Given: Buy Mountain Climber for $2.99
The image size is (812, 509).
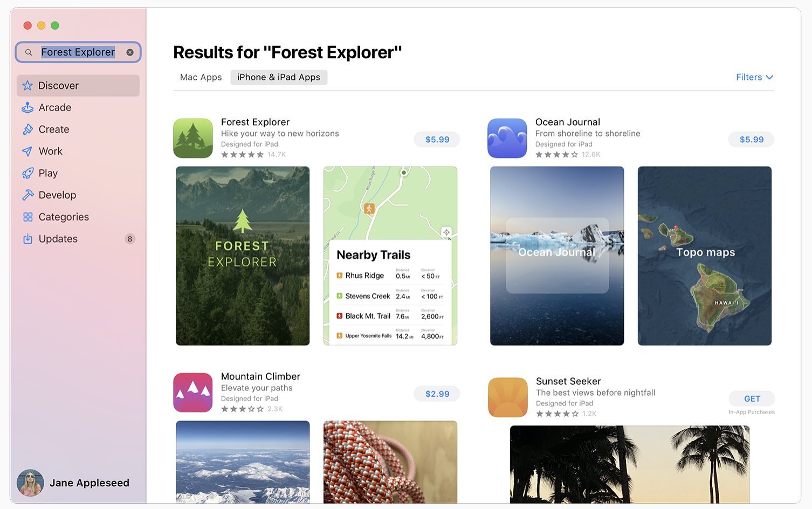Looking at the screenshot, I should [x=437, y=394].
